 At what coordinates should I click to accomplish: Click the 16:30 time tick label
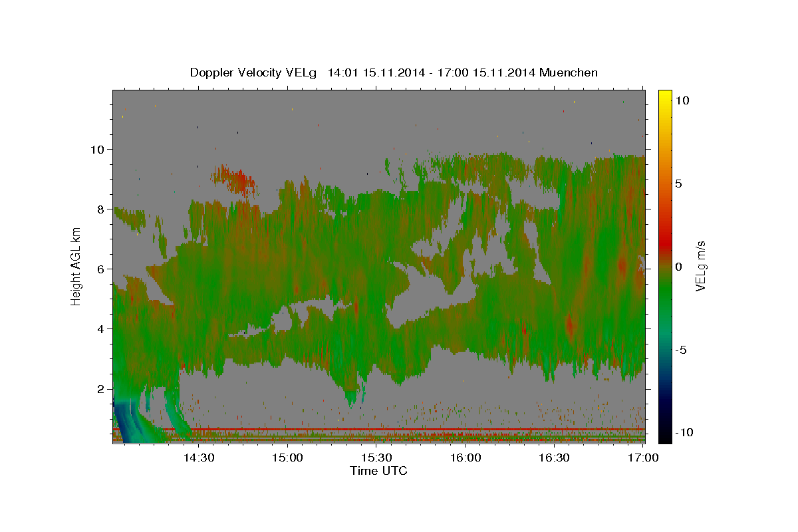tap(555, 458)
